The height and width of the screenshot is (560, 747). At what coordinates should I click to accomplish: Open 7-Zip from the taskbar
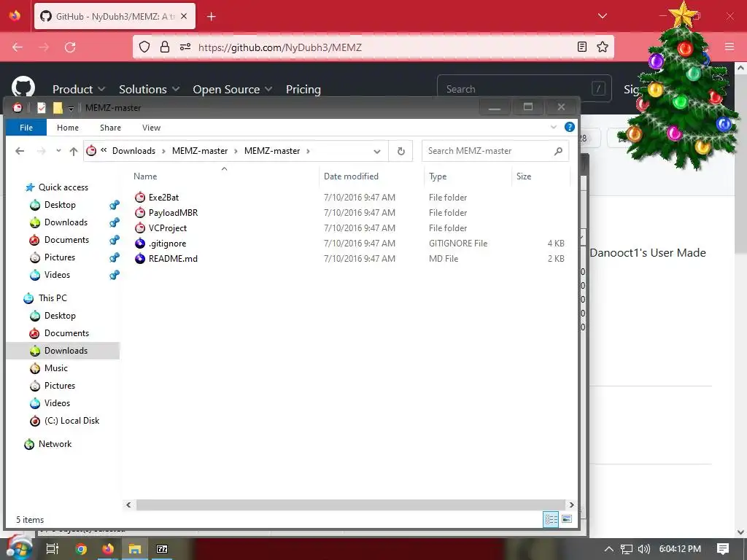pos(162,549)
